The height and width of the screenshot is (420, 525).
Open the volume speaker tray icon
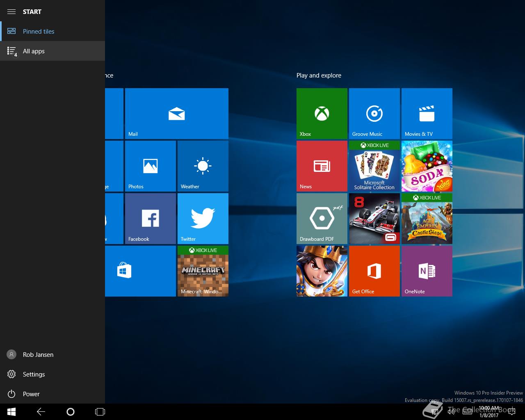click(451, 412)
